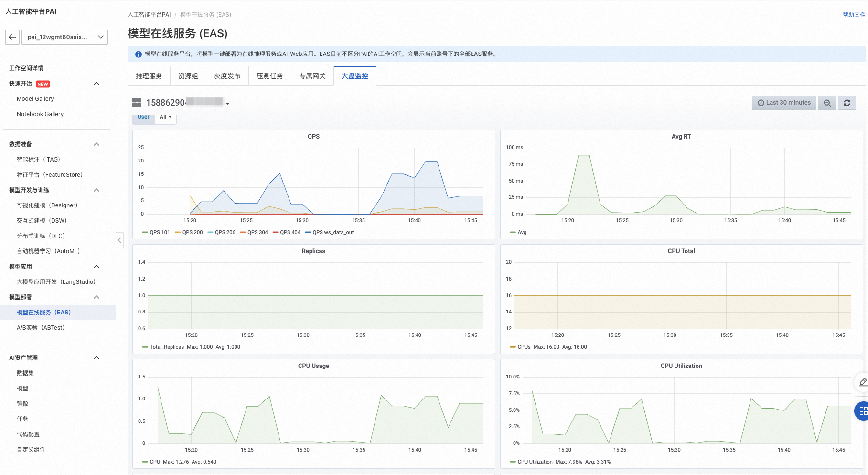Viewport: 868px width, 475px height.
Task: Open Model Gallery in sidebar
Action: (35, 99)
